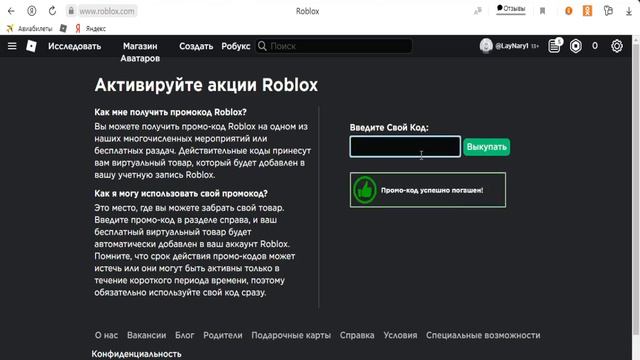640x360 pixels.
Task: Open the Исследовать navigation item
Action: click(x=75, y=46)
